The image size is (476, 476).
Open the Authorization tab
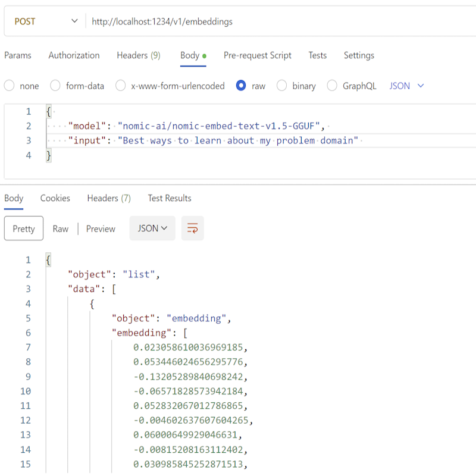click(74, 55)
